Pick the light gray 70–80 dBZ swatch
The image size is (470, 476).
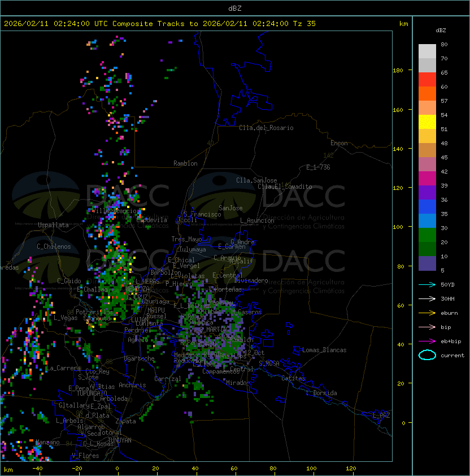[427, 51]
